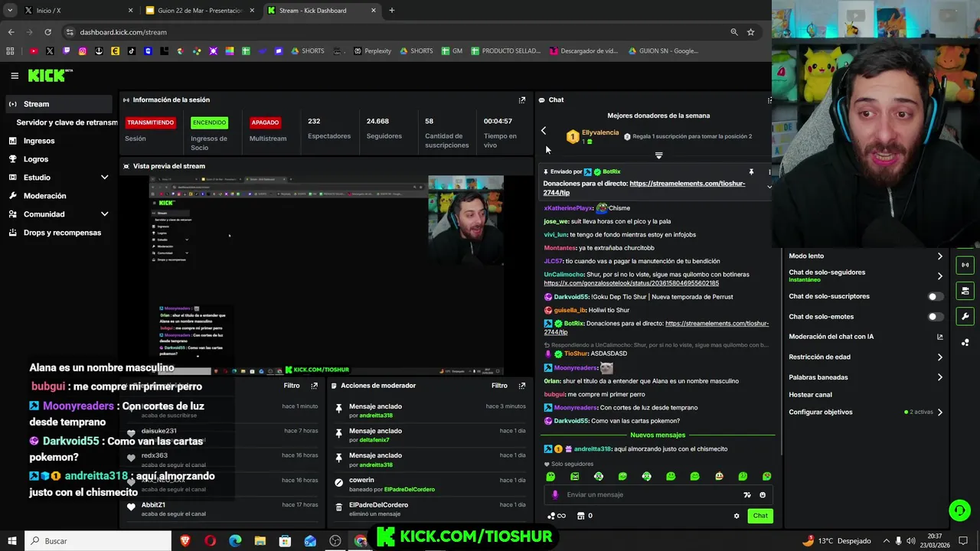Toggle Chat de solo-emotes switch
980x551 pixels.
tap(935, 316)
